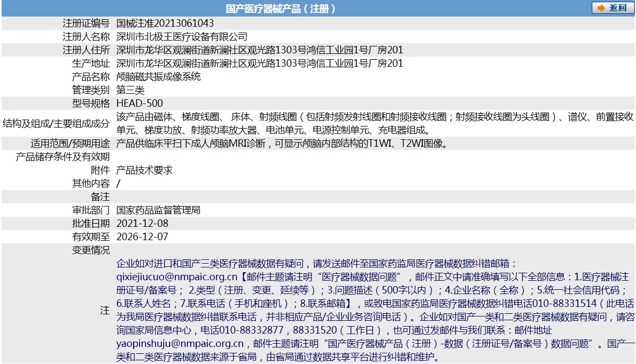The image size is (636, 364).
Task: Select registration number 国械注准20213061043
Action: (165, 23)
